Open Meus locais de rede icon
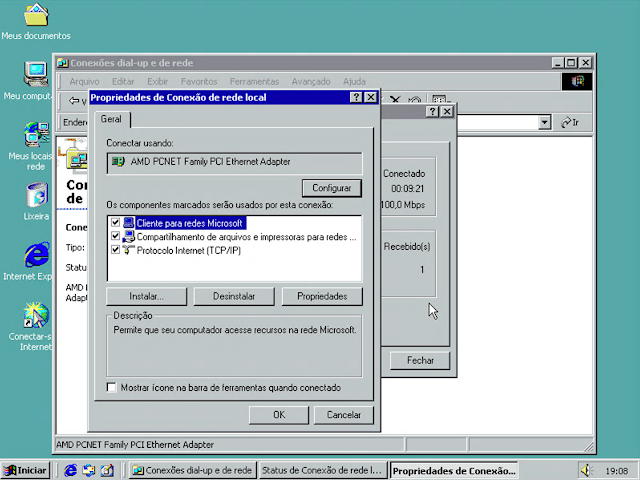 37,134
